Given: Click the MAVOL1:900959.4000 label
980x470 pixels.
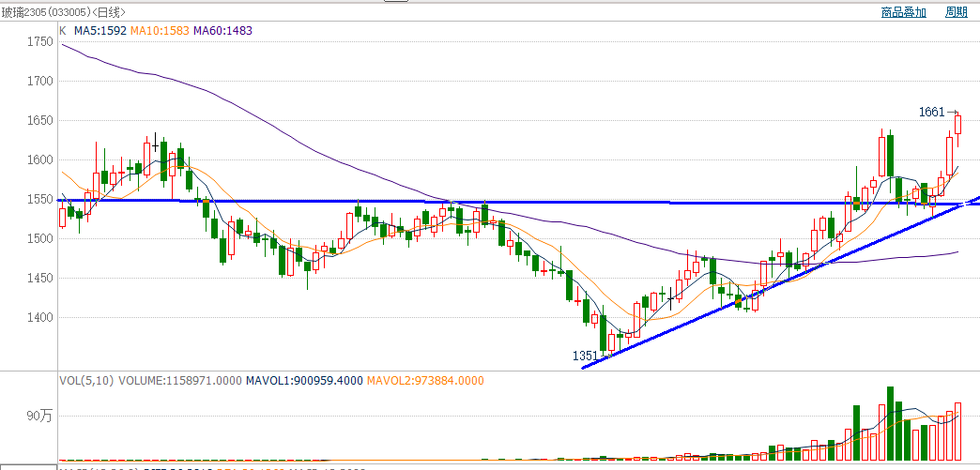Looking at the screenshot, I should click(x=304, y=380).
